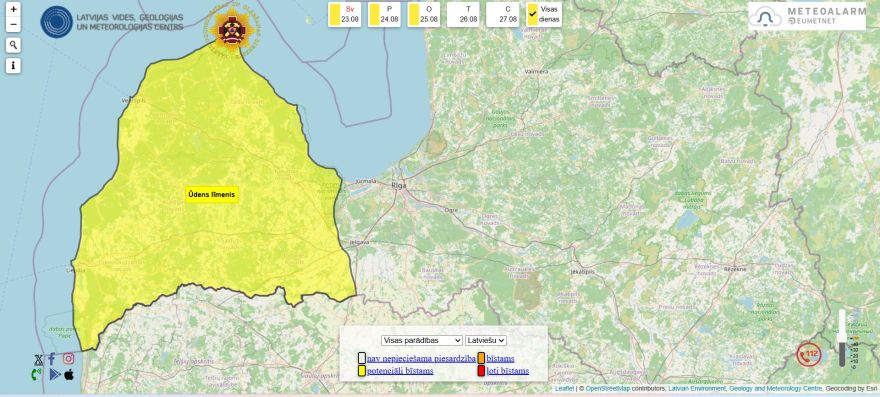Open the OpenStreetMap attribution link

[x=608, y=389]
